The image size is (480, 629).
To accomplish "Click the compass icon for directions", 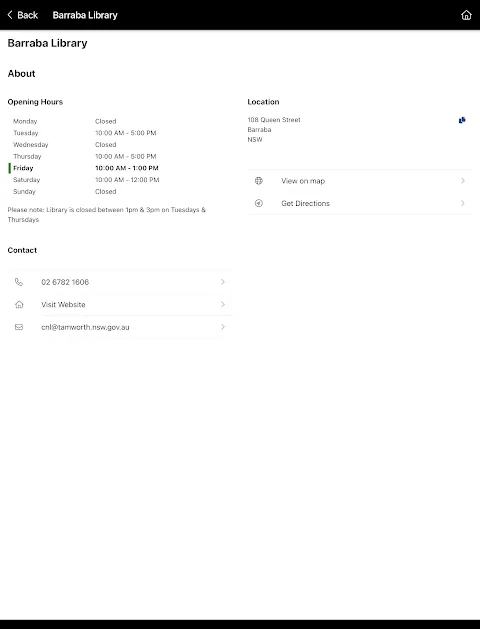I will pyautogui.click(x=259, y=203).
